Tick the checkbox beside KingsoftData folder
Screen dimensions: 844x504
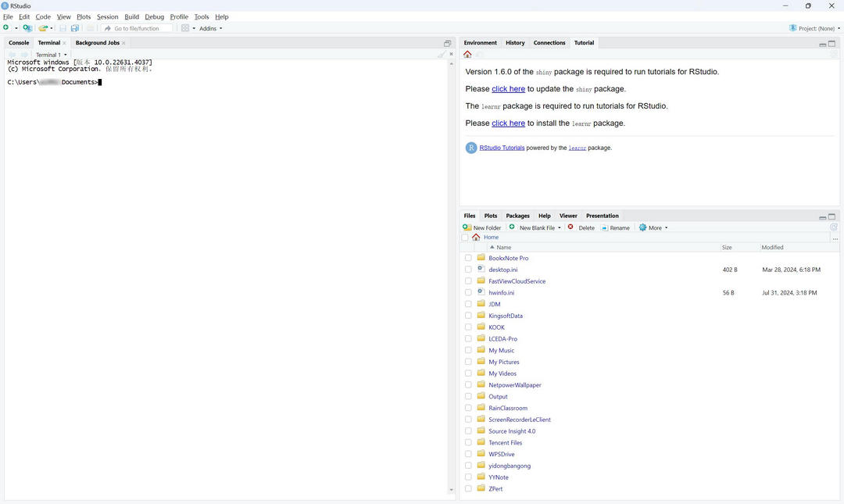pos(469,316)
